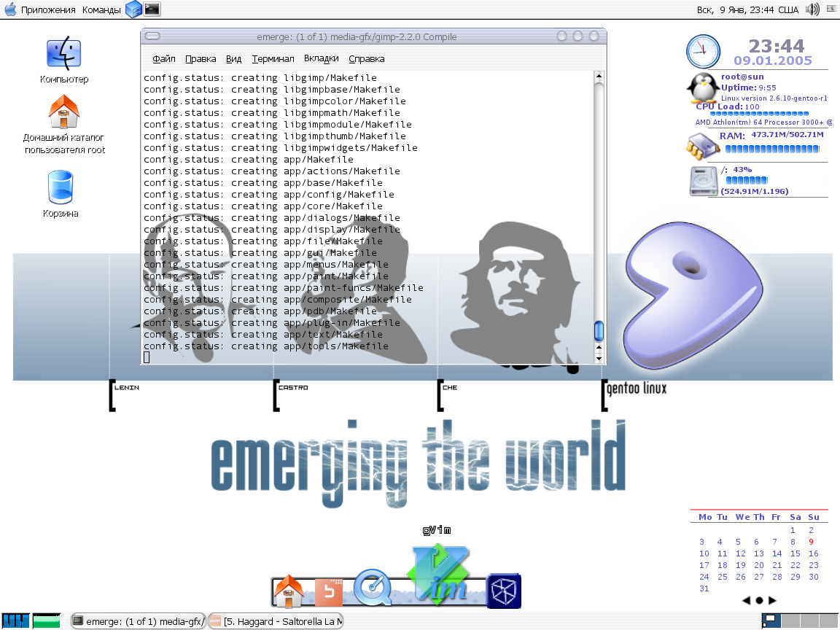Launch the blue Q player icon in dock
The image size is (840, 630).
coord(372,588)
